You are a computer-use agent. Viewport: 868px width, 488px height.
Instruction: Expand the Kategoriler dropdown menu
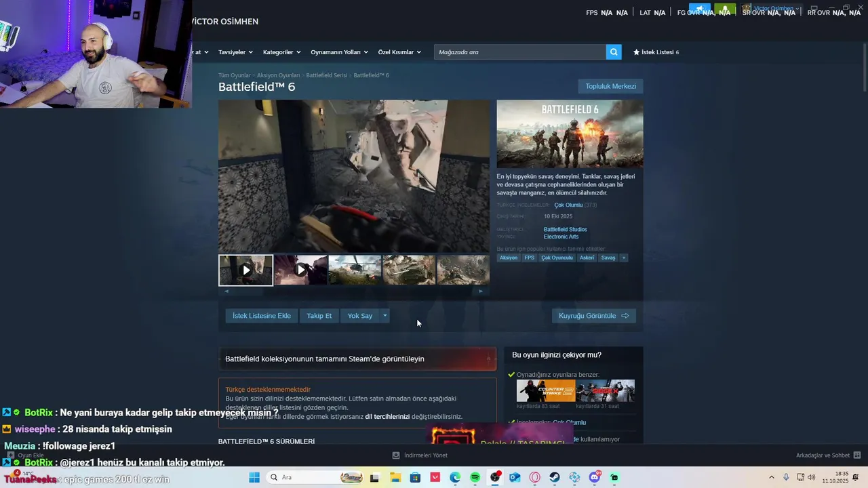281,52
